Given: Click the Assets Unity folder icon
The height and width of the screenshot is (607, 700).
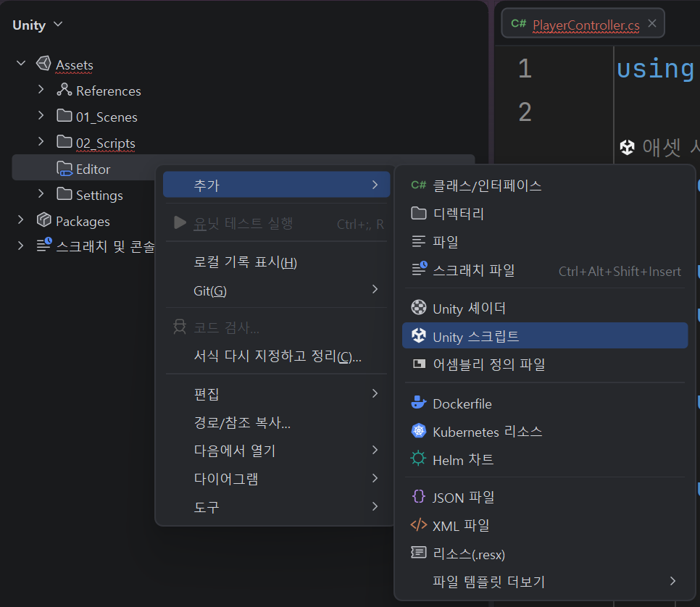Looking at the screenshot, I should click(x=43, y=64).
